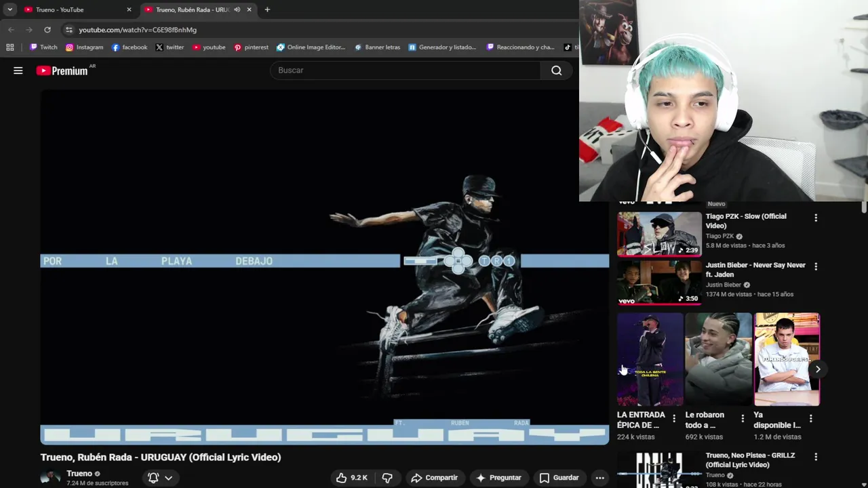This screenshot has width=868, height=488.
Task: Open the twitter bookmark
Action: 170,47
